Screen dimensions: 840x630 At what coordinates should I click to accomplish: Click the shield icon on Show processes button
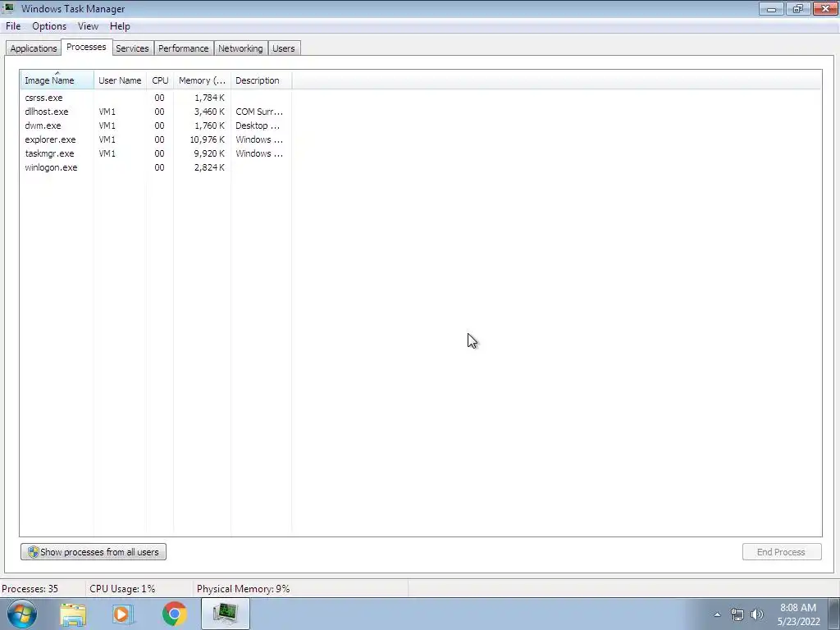click(x=33, y=552)
